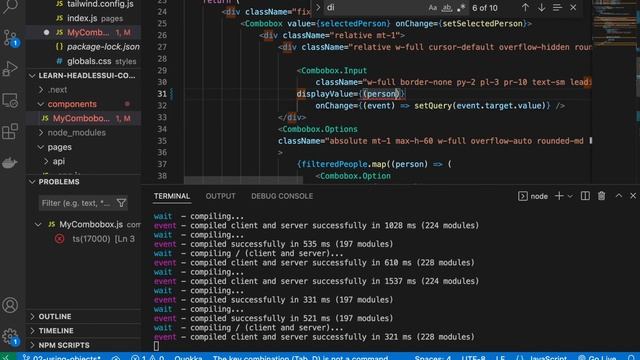Open problems filter options funnel
Screen dimensions: 640x360
click(x=121, y=203)
